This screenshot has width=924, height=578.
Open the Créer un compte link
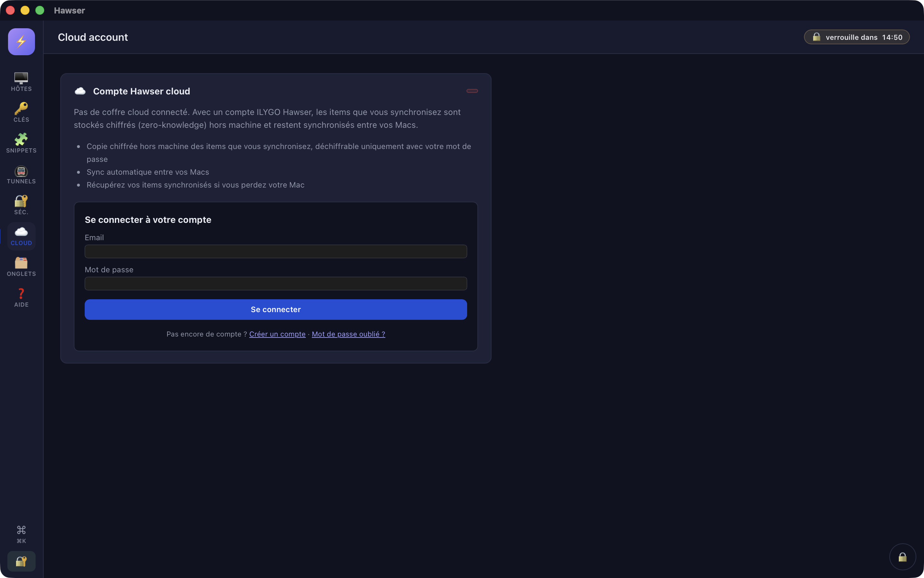coord(277,334)
